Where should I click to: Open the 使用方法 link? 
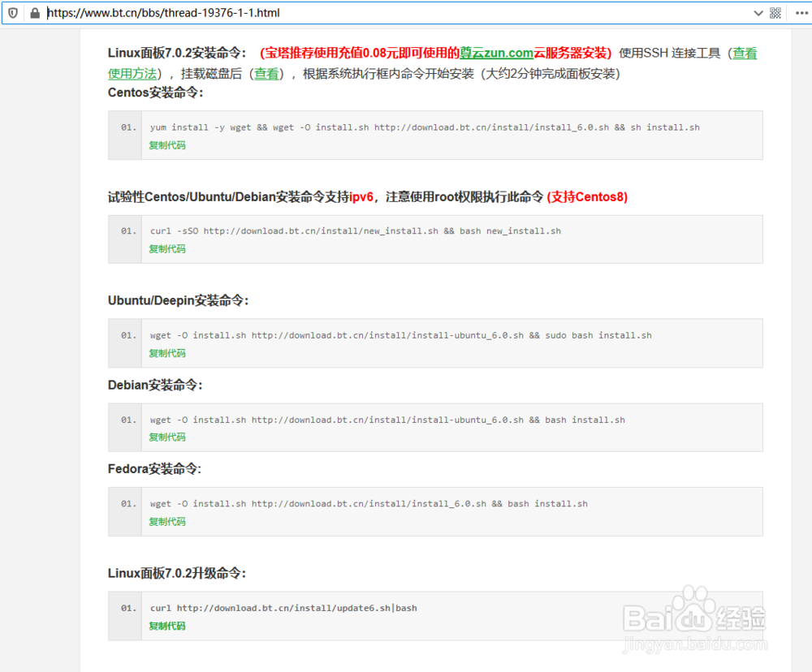click(132, 74)
